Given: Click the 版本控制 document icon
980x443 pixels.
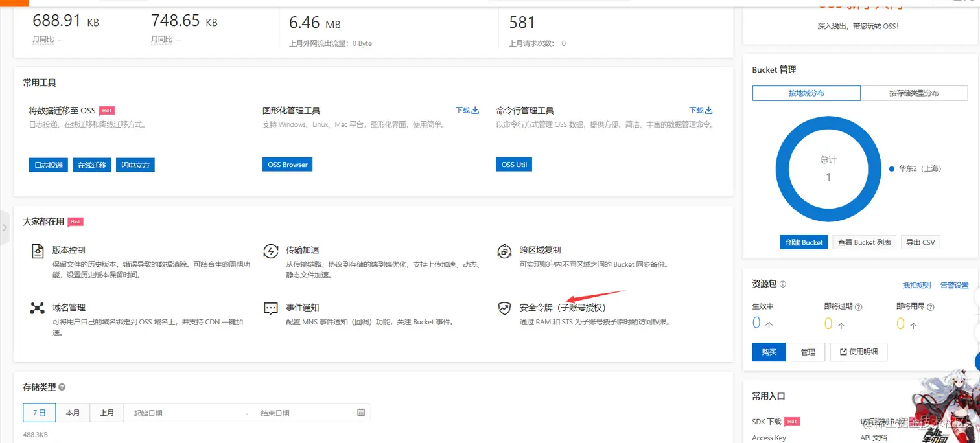Looking at the screenshot, I should coord(37,250).
